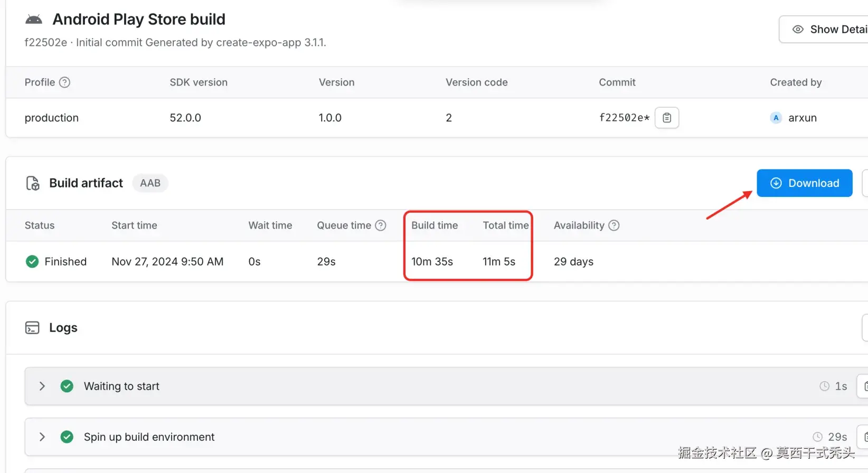Click the green Finished status check icon

[32, 261]
